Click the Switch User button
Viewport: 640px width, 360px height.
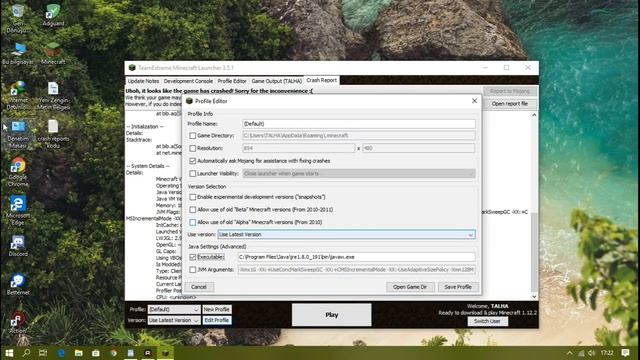click(487, 321)
